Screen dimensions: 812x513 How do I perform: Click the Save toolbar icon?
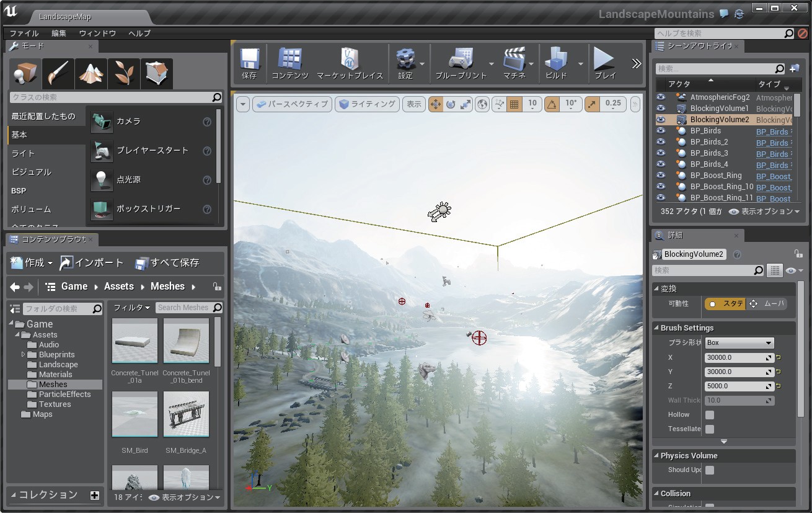[249, 64]
